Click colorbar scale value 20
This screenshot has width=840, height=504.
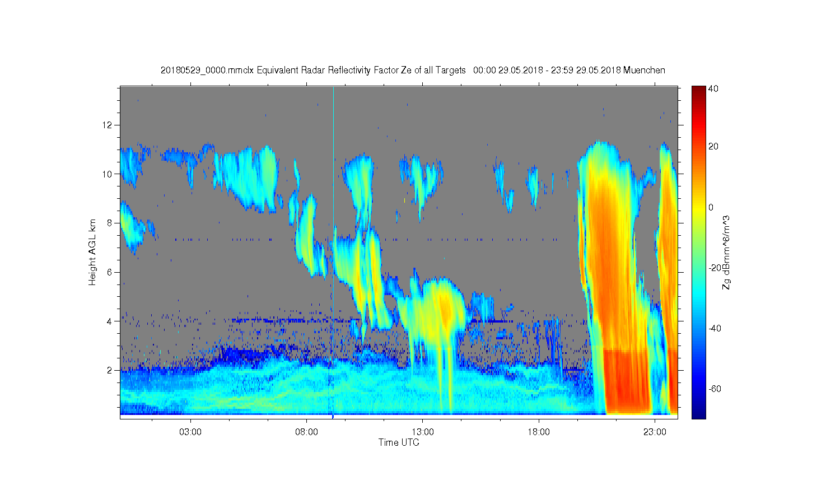click(713, 147)
